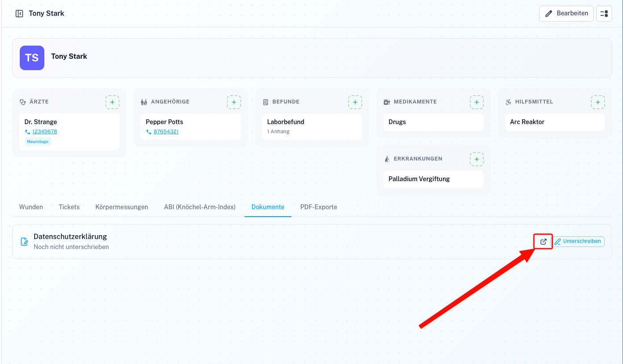623x364 pixels.
Task: Click the Datenschutzerklärung document icon
Action: [25, 242]
